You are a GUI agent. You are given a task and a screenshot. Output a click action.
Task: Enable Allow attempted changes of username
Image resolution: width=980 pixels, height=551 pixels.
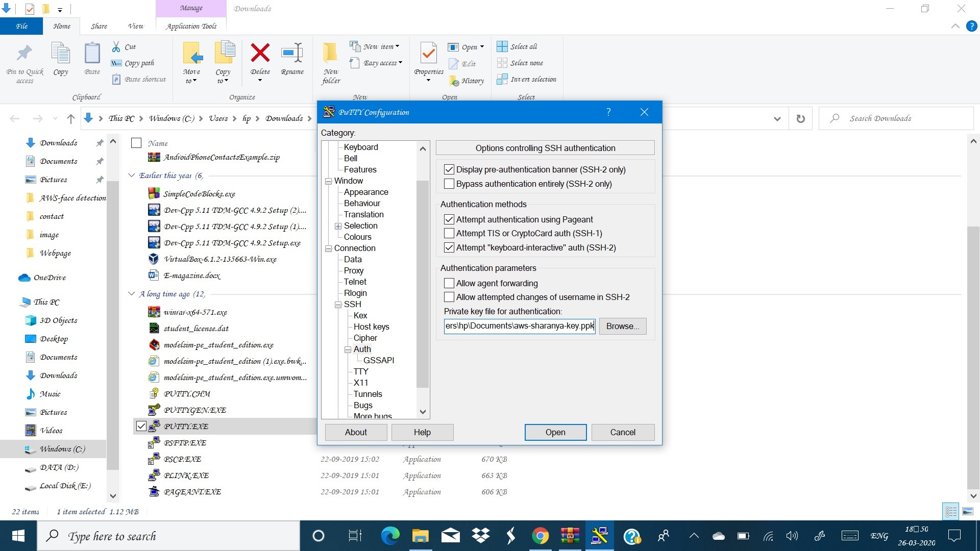(449, 297)
